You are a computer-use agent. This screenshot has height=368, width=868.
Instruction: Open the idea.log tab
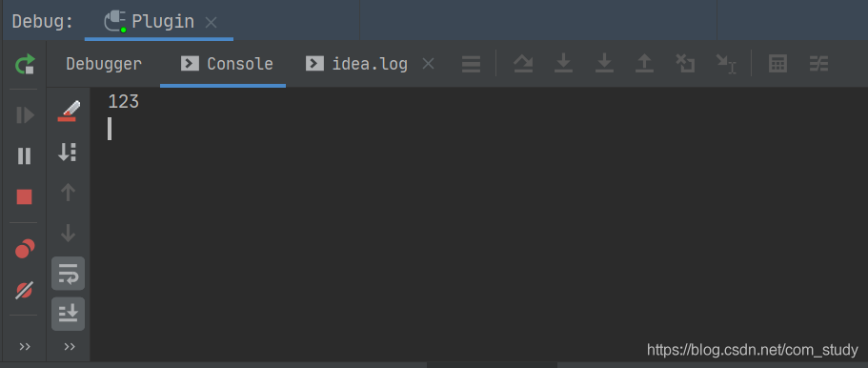[357, 64]
